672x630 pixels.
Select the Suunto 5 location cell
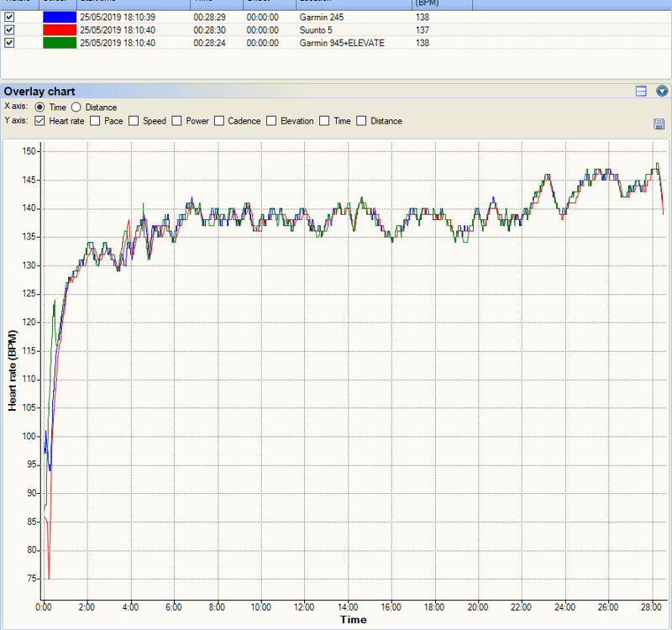coord(316,30)
